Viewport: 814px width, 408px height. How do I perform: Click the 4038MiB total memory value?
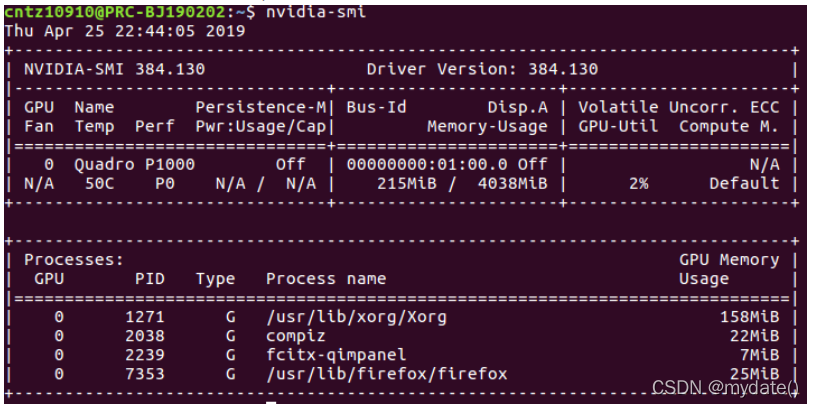pos(512,184)
